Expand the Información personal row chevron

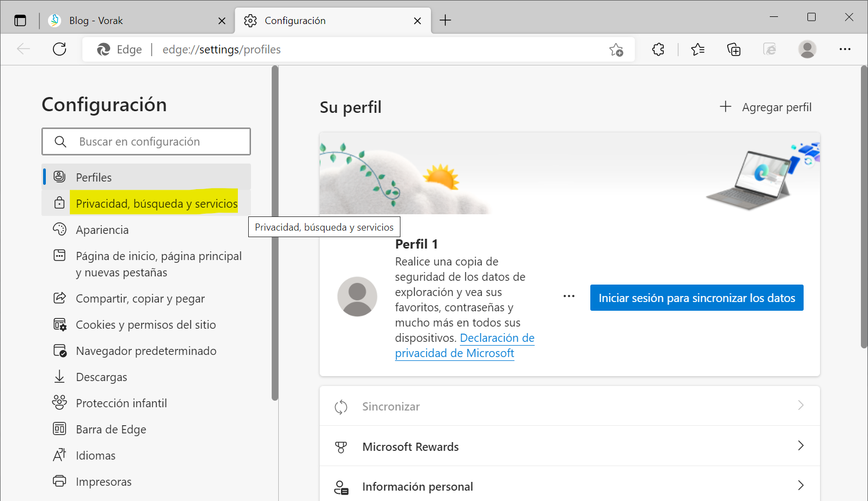801,486
